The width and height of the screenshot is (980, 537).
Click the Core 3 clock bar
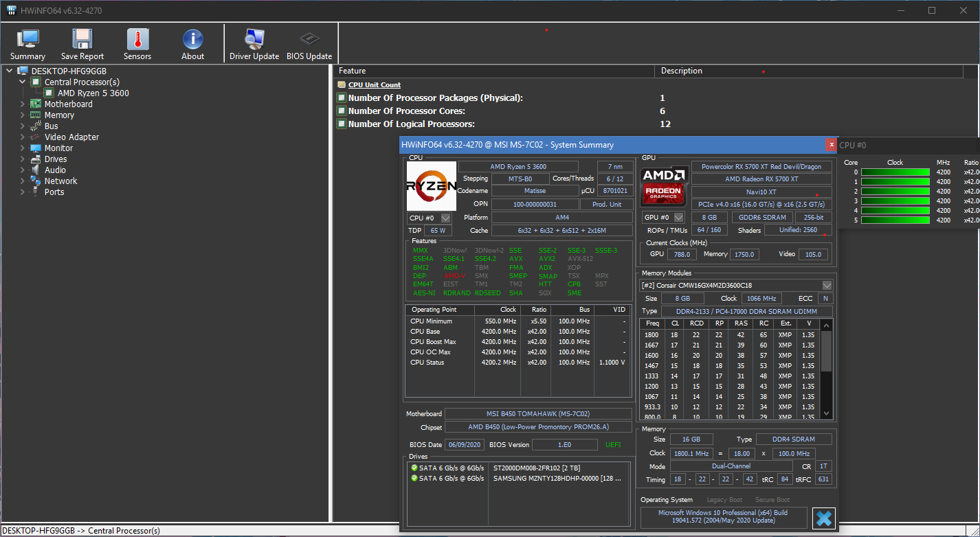[x=895, y=201]
